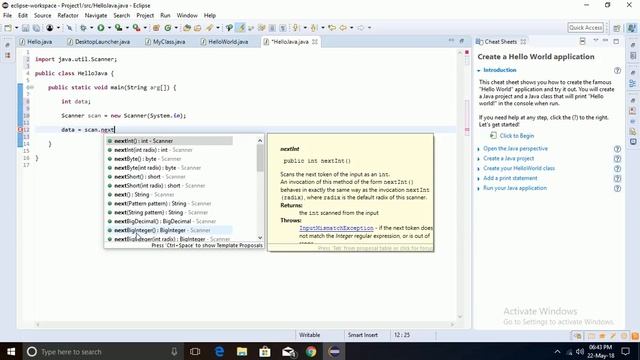Click the error marker on line 12
The height and width of the screenshot is (360, 640).
(x=20, y=130)
